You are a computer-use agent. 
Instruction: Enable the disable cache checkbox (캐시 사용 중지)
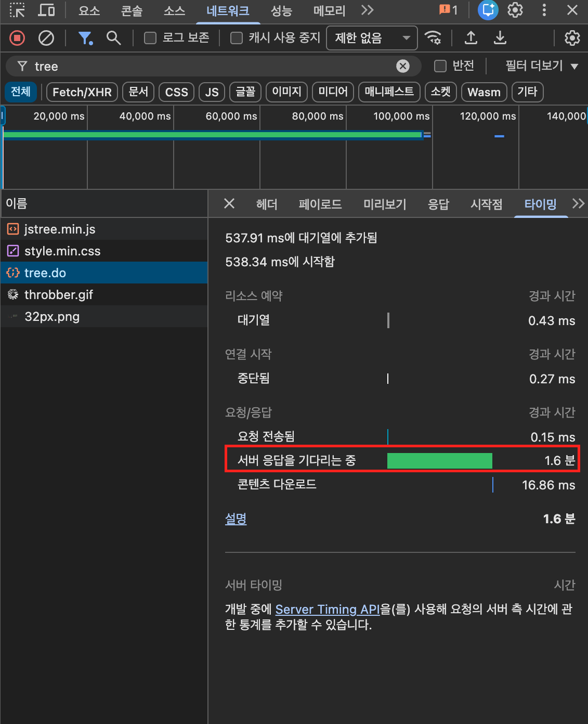click(237, 37)
